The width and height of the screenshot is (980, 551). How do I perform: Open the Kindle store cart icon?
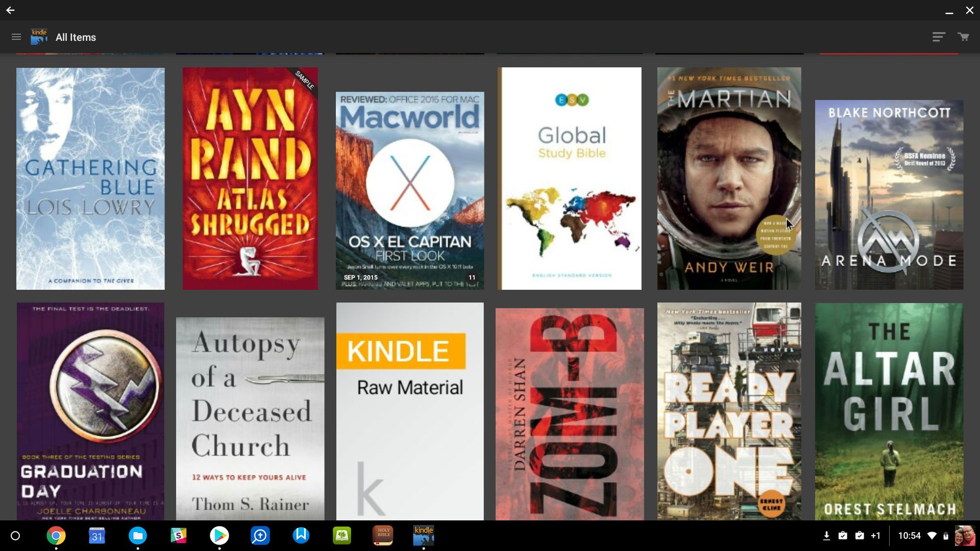click(963, 37)
